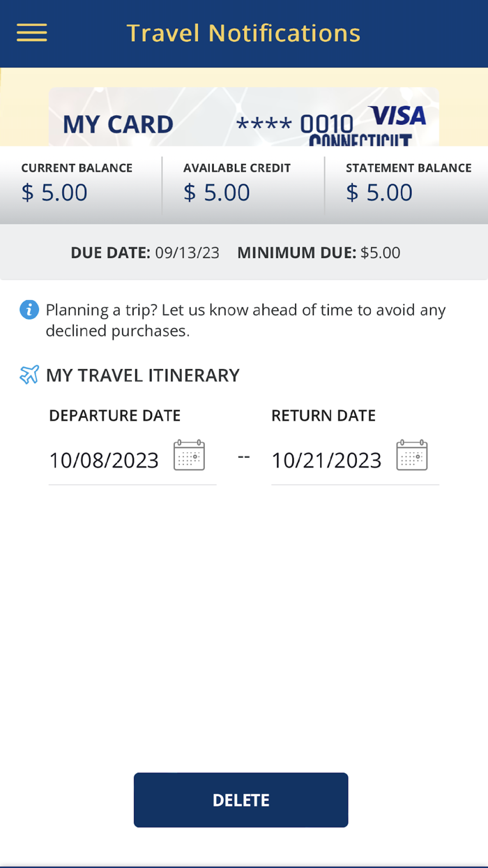This screenshot has width=488, height=868.
Task: Click the departure date field showing 10/08/2023
Action: (x=103, y=460)
